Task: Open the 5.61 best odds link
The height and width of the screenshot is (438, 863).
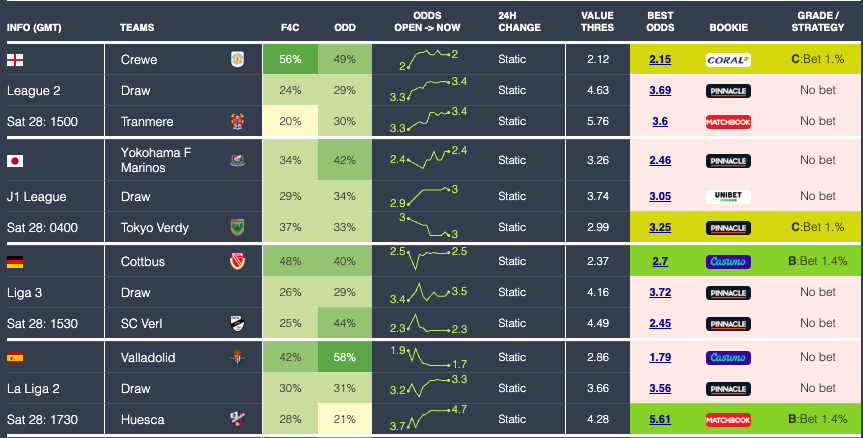Action: (660, 420)
